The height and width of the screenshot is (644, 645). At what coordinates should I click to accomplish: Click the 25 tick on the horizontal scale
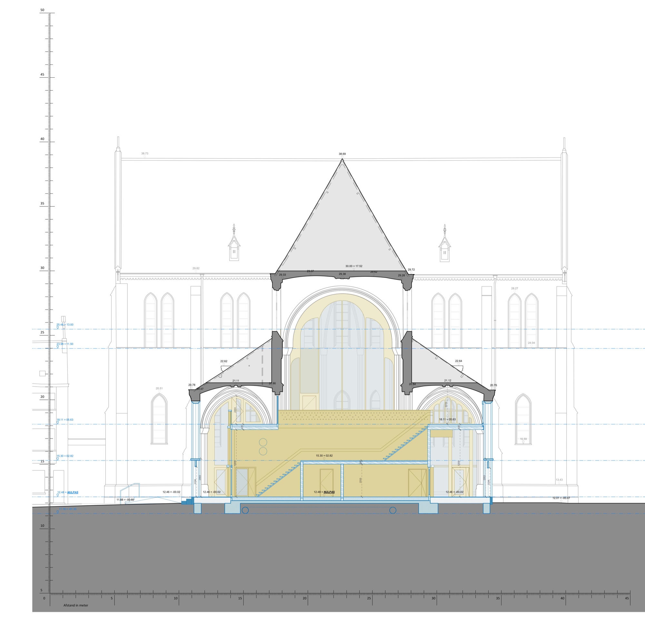coord(369,598)
